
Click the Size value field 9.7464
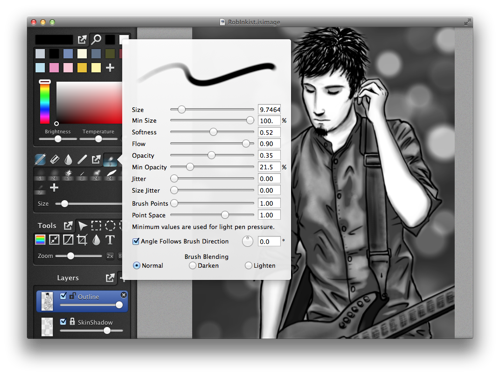[269, 109]
